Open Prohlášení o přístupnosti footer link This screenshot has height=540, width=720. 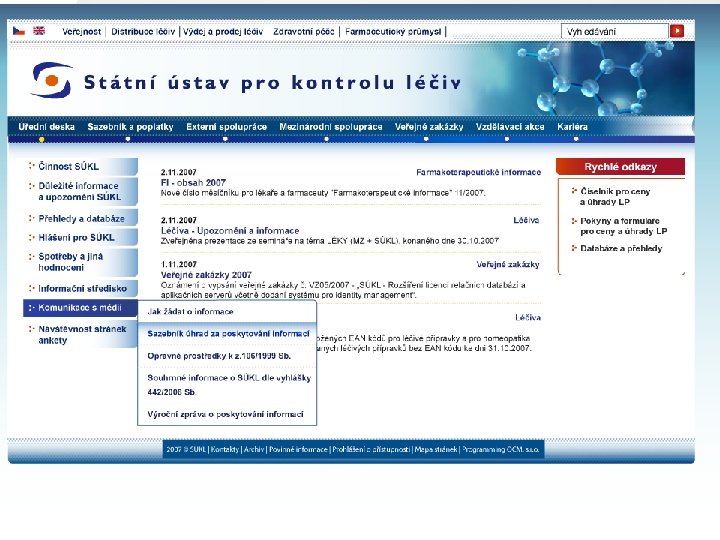[371, 450]
